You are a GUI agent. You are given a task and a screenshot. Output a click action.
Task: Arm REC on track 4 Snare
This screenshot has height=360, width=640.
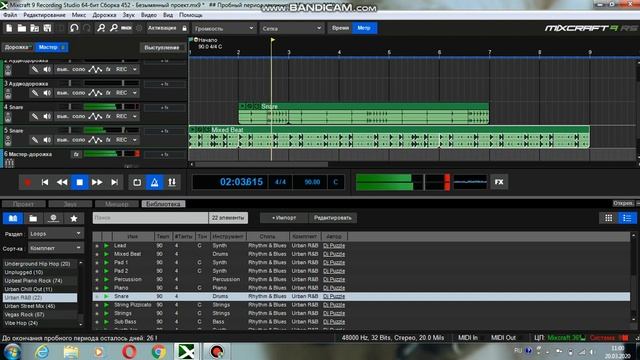(121, 116)
